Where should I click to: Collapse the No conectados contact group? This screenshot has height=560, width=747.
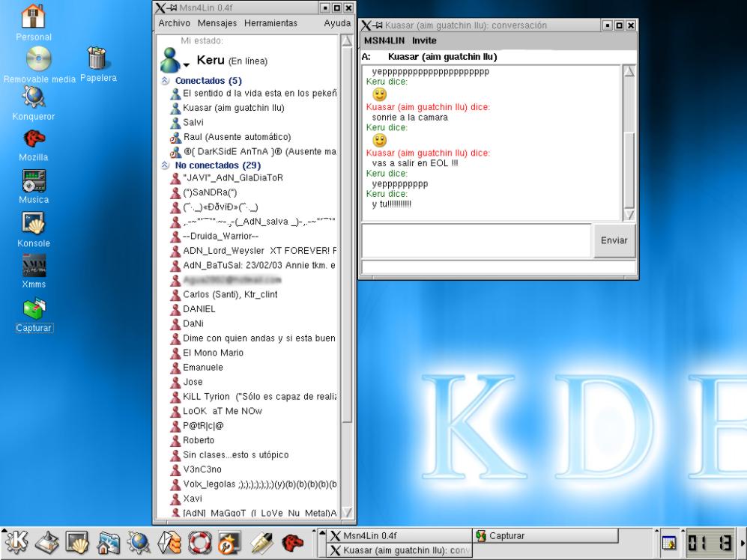[165, 165]
